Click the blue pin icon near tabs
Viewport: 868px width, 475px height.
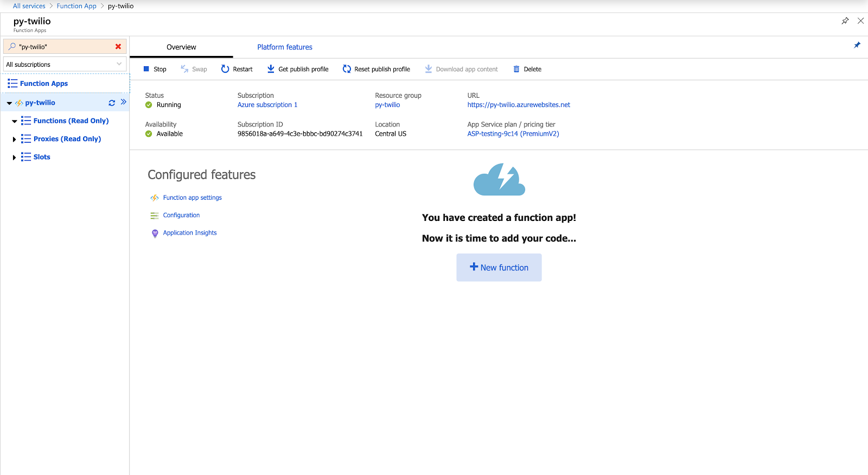tap(857, 45)
